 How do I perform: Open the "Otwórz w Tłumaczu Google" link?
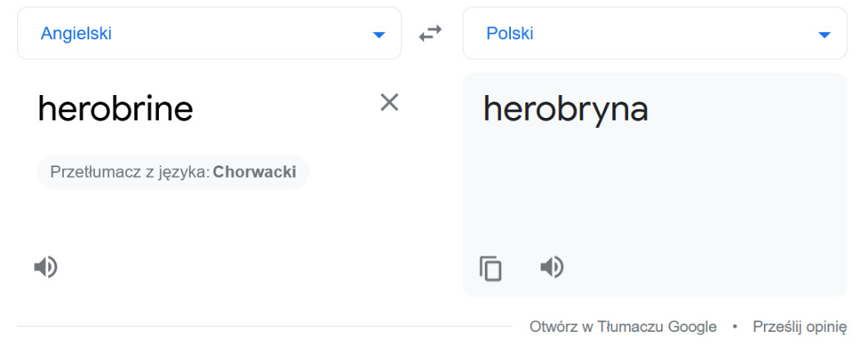click(623, 327)
